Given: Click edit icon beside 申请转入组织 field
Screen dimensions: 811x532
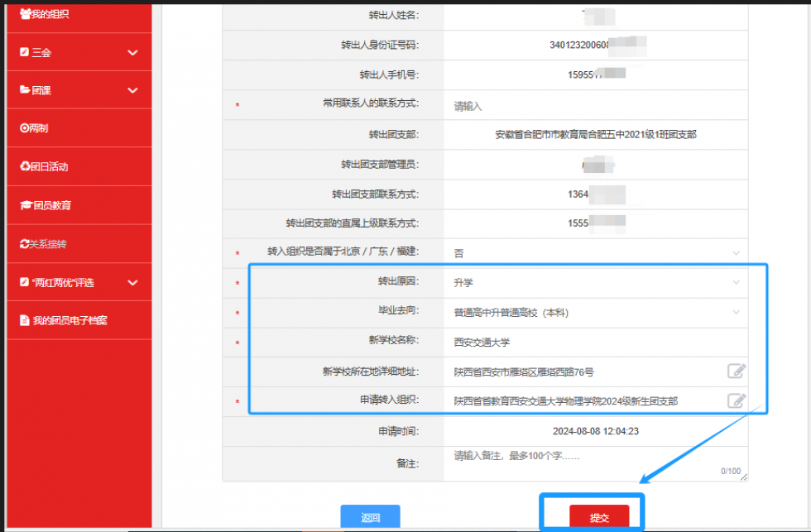Looking at the screenshot, I should (737, 400).
